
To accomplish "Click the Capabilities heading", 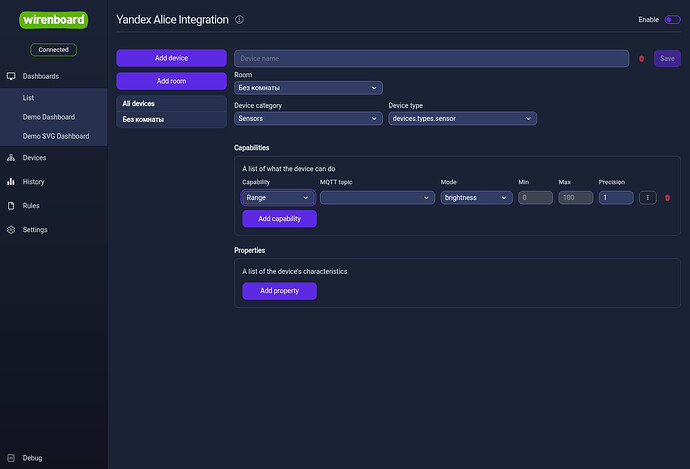I will tap(252, 148).
